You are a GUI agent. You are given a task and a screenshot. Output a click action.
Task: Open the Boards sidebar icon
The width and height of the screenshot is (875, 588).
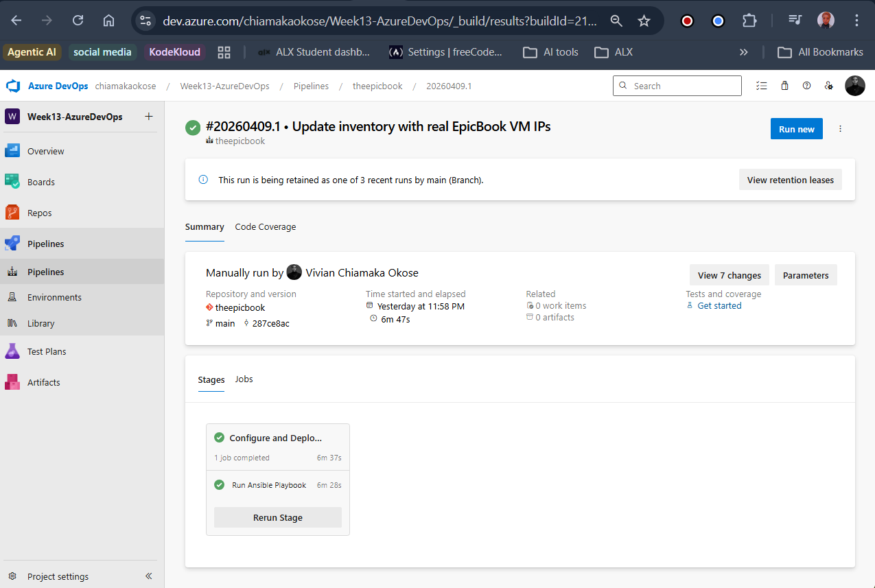pos(12,182)
